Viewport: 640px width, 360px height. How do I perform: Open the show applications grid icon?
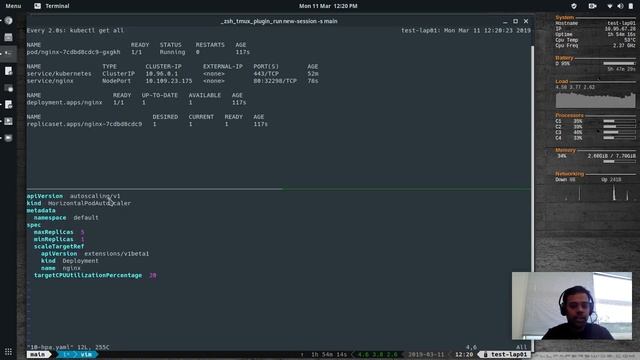[8, 351]
